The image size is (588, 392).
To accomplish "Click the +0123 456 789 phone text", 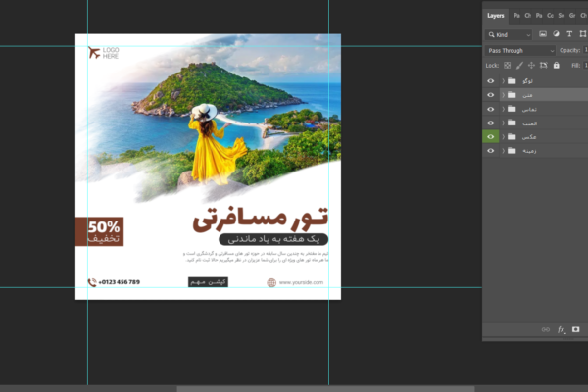I will [x=119, y=282].
